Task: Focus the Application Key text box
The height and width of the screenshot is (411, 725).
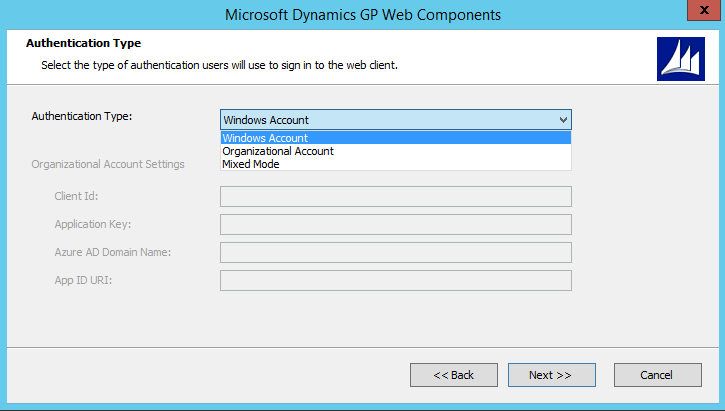Action: point(396,225)
